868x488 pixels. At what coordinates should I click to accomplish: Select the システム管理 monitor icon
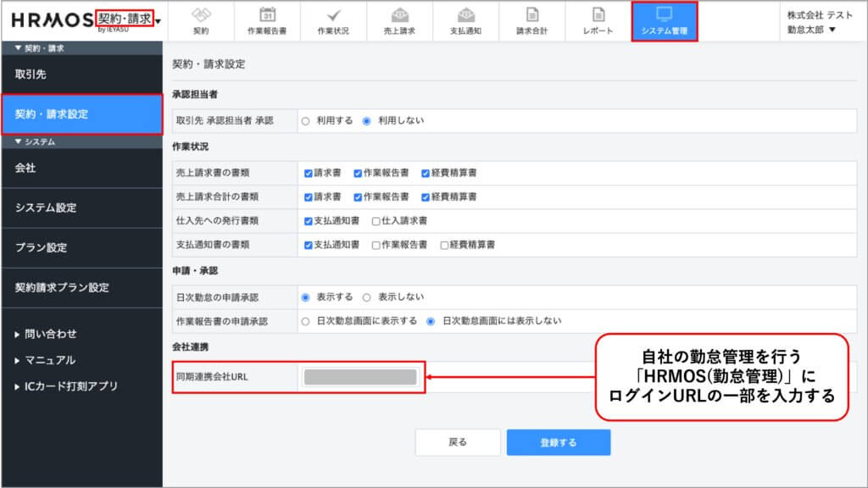665,14
